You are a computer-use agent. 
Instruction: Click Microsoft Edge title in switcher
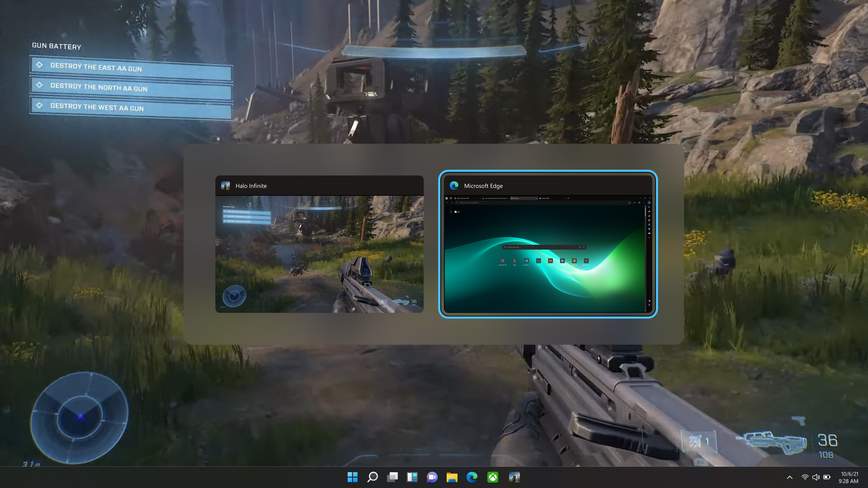click(x=483, y=186)
